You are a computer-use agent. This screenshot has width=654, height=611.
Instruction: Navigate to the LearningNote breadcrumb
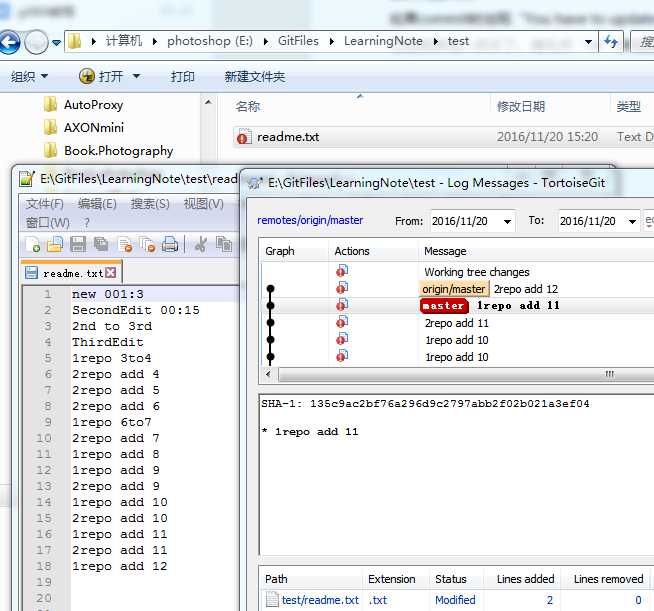pyautogui.click(x=383, y=41)
